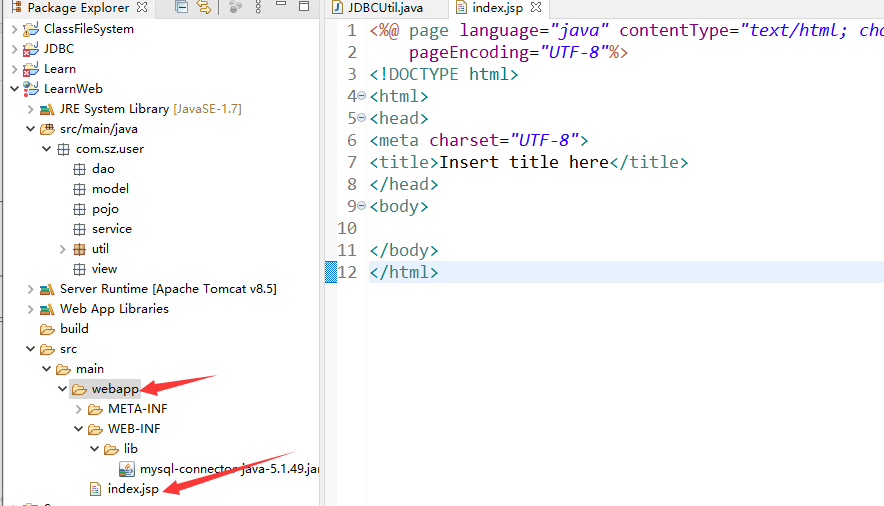Click Collapse All icon in Package Explorer

pyautogui.click(x=182, y=7)
